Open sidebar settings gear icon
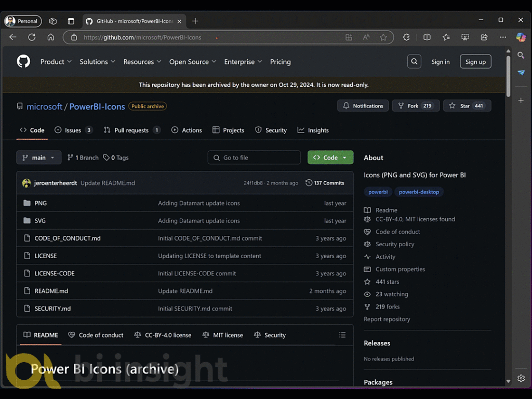 coord(521,378)
